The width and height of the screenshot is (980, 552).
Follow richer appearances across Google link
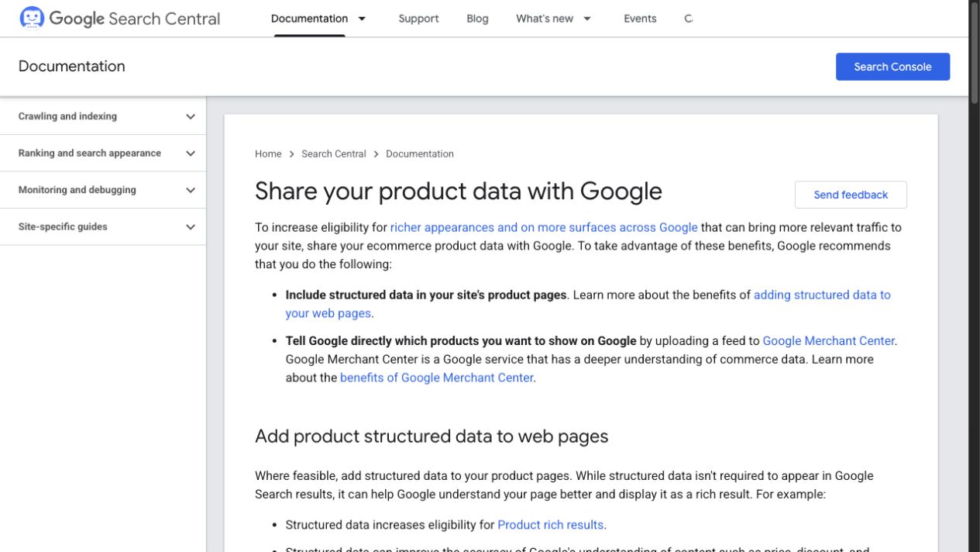click(544, 227)
